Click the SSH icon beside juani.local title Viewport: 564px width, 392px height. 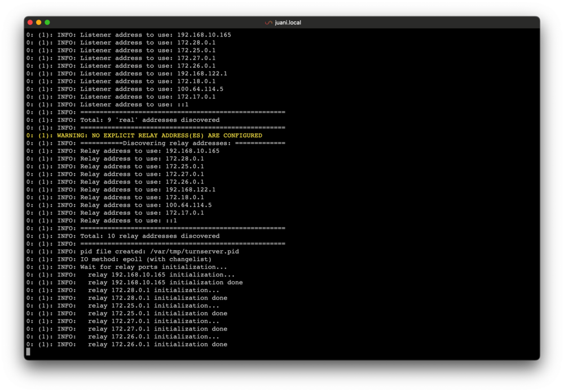[x=268, y=23]
